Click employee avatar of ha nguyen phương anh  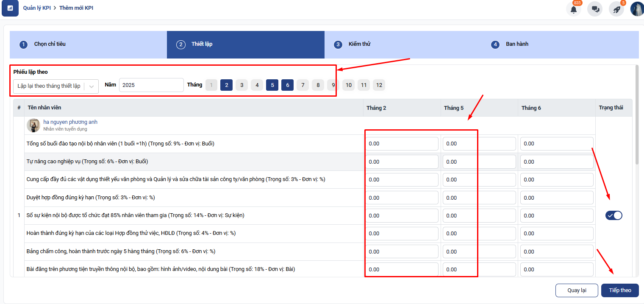tap(33, 126)
